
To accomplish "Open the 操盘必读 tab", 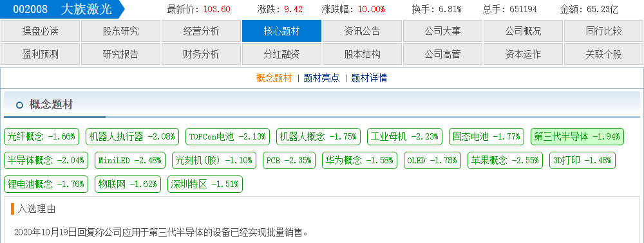I will pos(40,31).
